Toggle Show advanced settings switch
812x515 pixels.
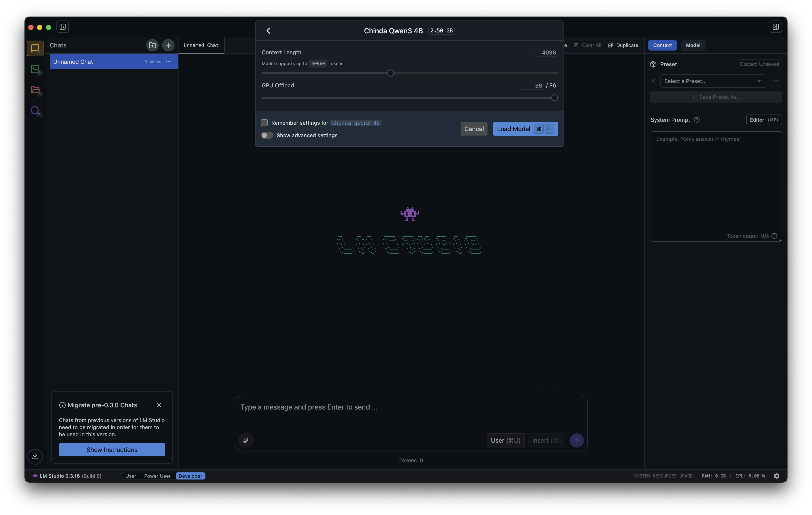(267, 135)
